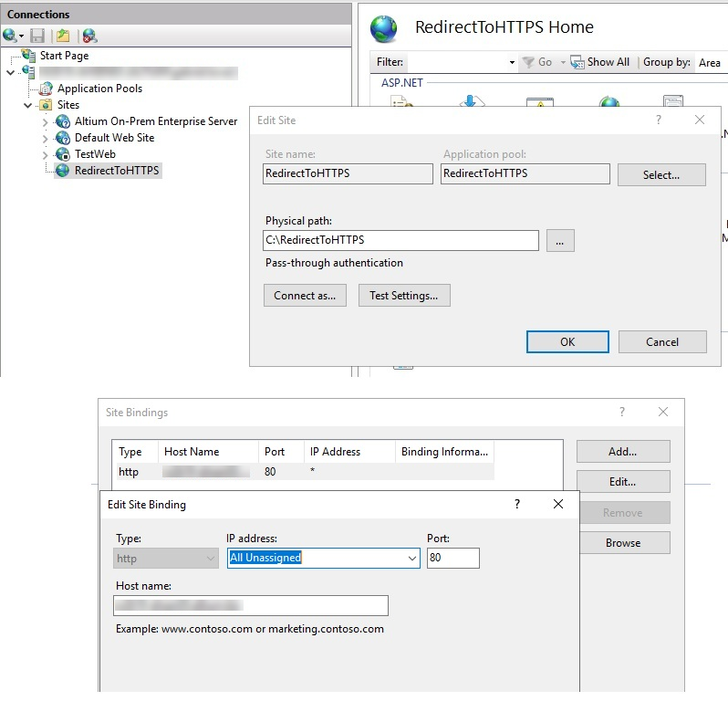Click the Physical path input field
Screen dimensions: 728x701
click(400, 240)
